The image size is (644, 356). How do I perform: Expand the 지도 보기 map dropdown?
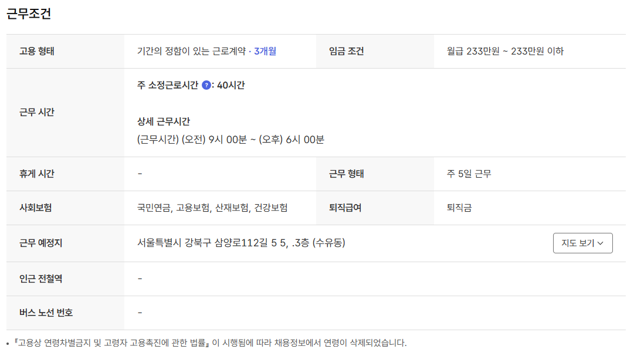tap(582, 243)
